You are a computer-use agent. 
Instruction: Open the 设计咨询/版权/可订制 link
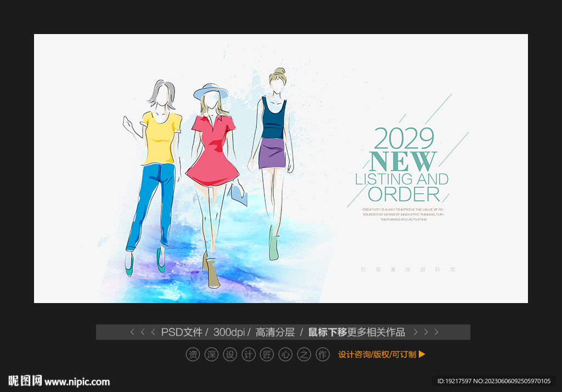377,355
